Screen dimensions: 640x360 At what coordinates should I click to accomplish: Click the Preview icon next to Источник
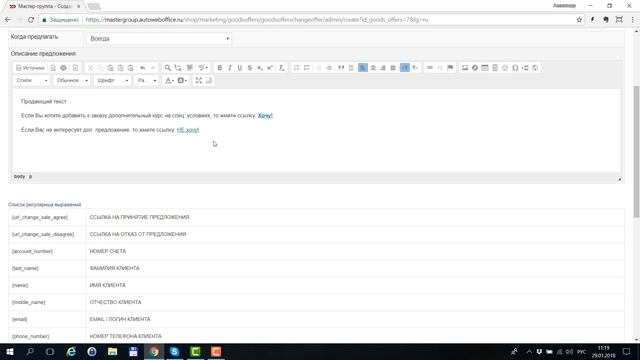coord(63,68)
